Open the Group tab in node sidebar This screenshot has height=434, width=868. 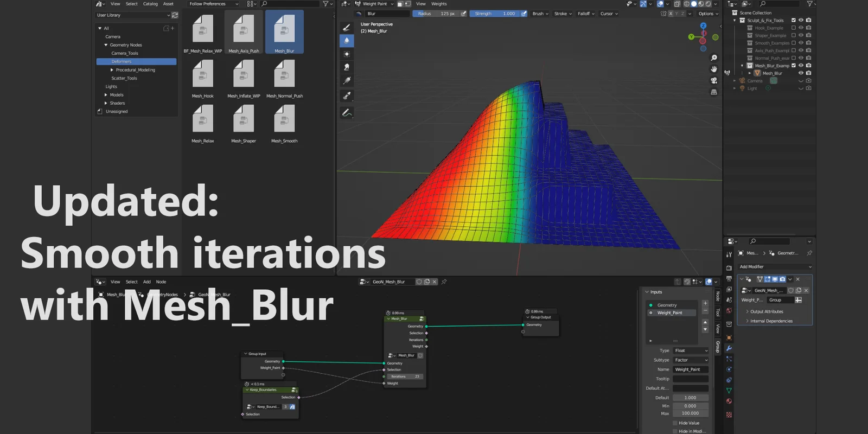coord(718,346)
